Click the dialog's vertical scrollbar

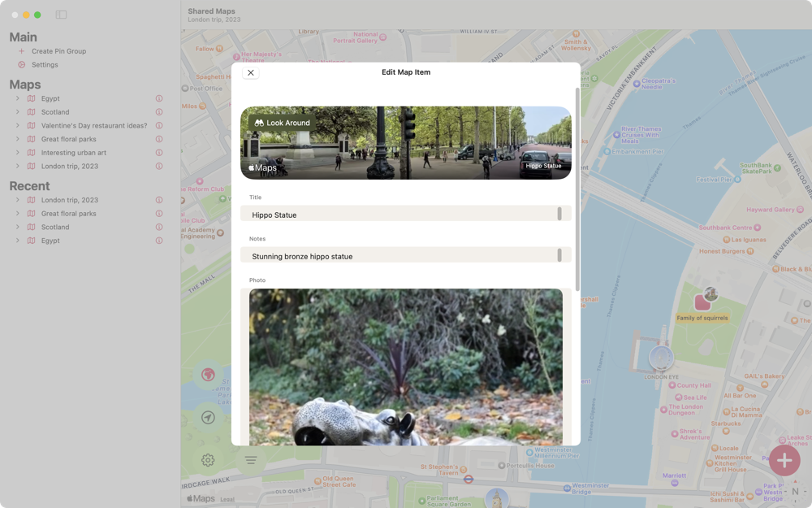577,189
